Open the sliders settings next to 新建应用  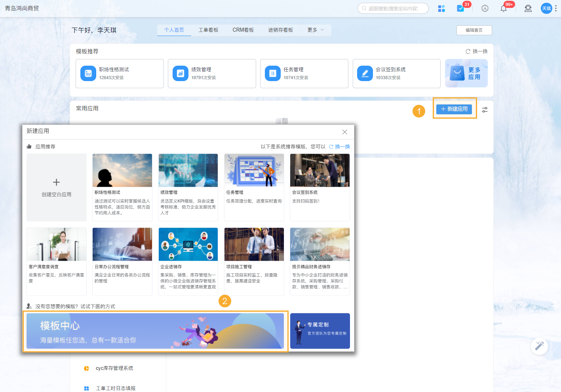coord(485,110)
